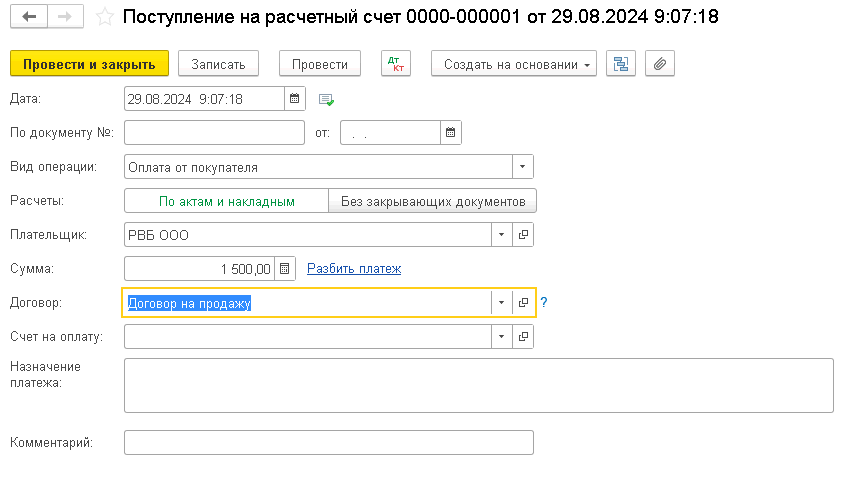This screenshot has height=504, width=862.
Task: Click the 'Записать' button
Action: pos(218,64)
